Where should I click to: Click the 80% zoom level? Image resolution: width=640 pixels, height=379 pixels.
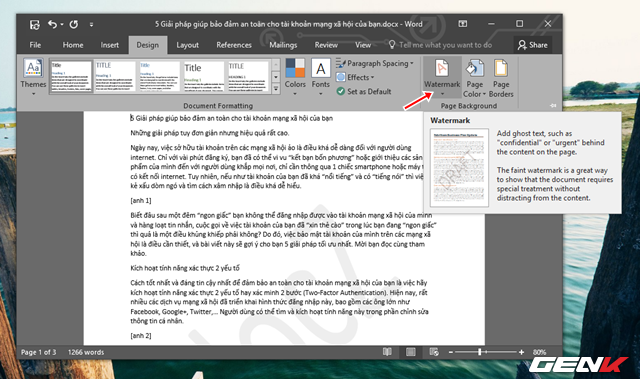click(539, 352)
